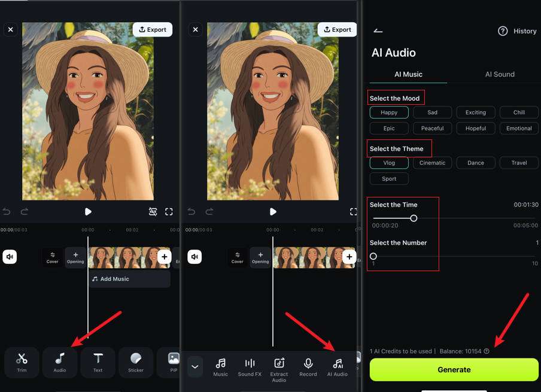
Task: Click the Select the Time slider handle
Action: 414,218
